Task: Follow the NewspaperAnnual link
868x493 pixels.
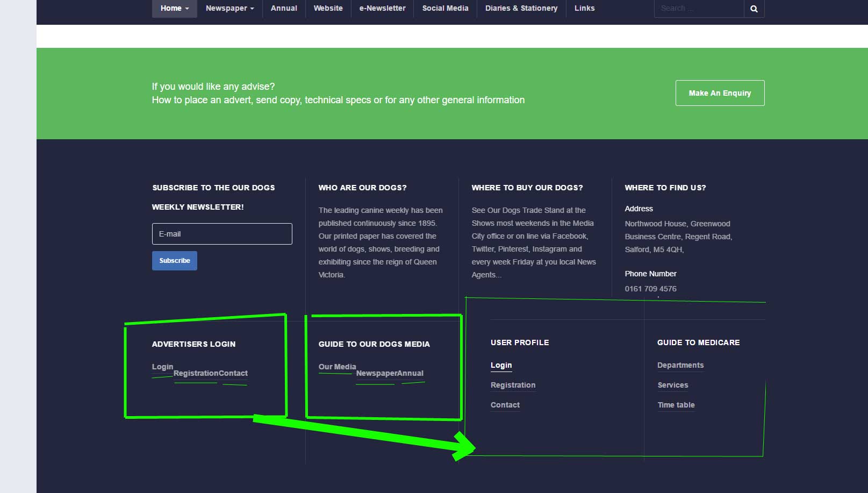Action: (x=390, y=373)
